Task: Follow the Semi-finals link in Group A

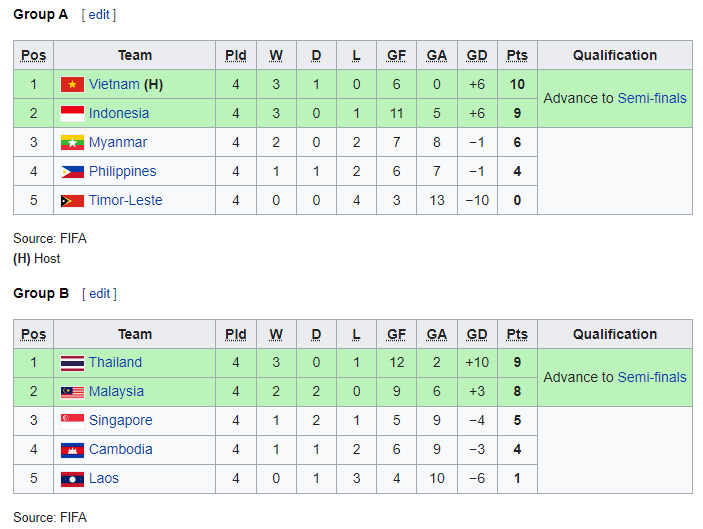Action: (652, 98)
